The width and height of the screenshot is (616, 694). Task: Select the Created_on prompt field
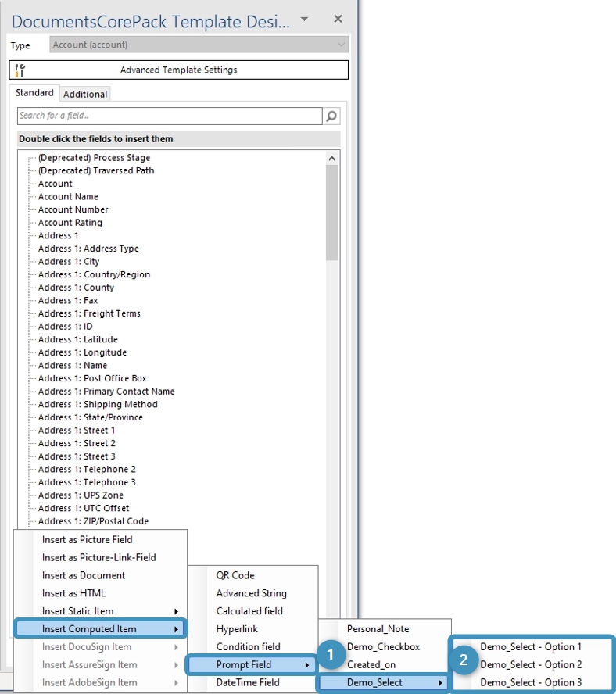385,664
